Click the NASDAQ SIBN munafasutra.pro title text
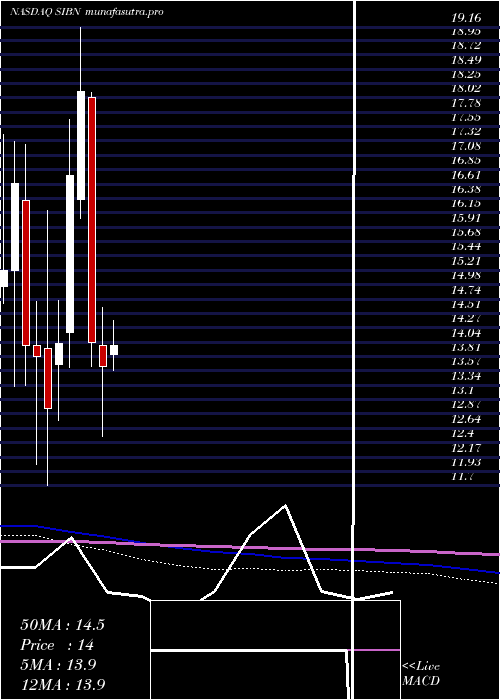The height and width of the screenshot is (700, 500). pos(87,12)
